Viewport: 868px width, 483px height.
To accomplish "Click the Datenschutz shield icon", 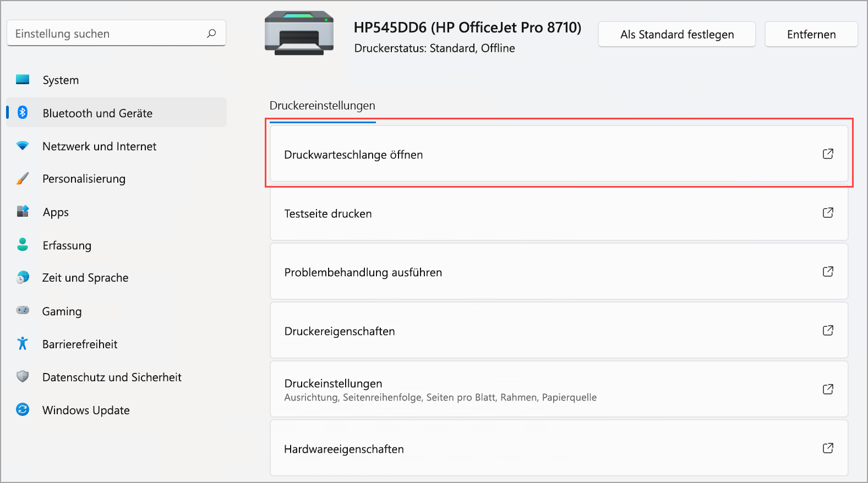I will pyautogui.click(x=23, y=376).
